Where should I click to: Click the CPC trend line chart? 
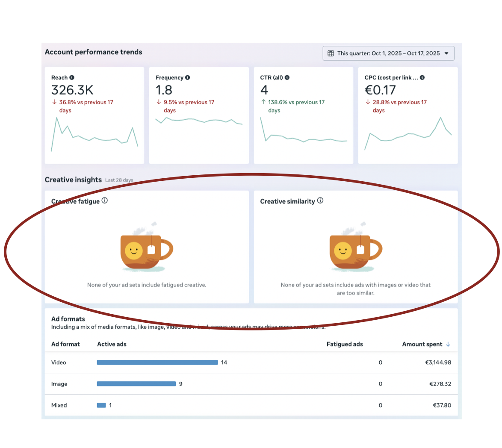coord(408,134)
